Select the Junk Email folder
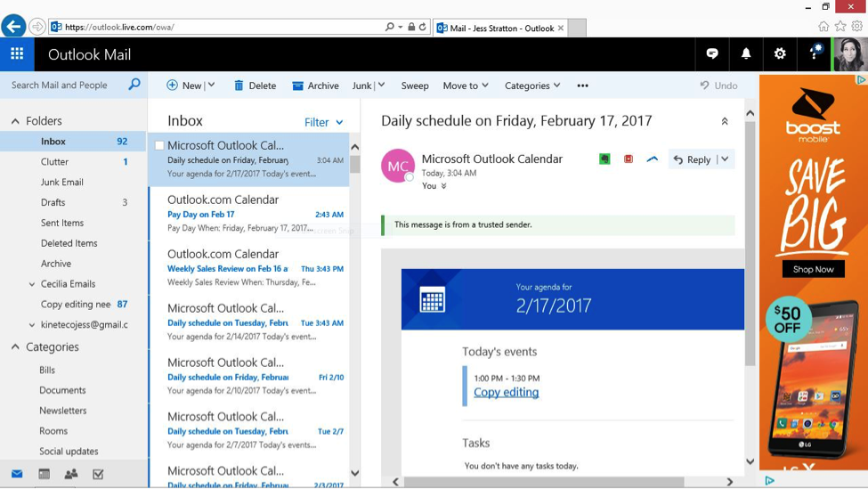 click(61, 182)
